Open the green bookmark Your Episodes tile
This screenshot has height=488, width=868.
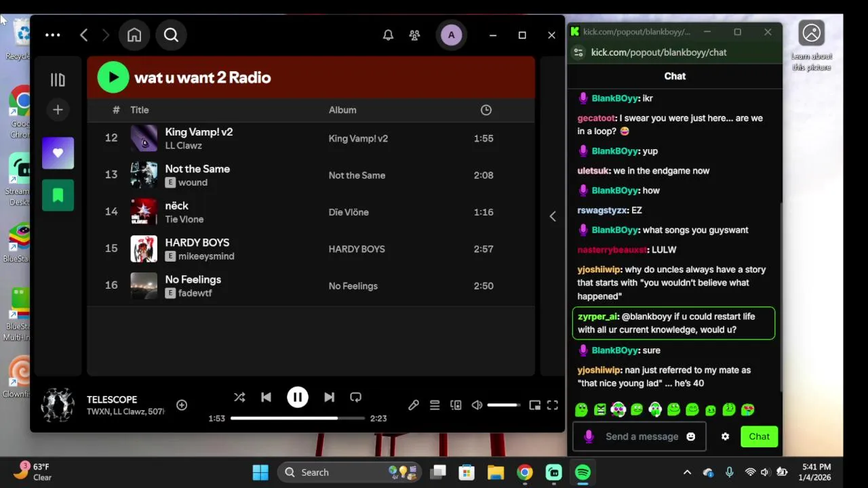coord(58,195)
